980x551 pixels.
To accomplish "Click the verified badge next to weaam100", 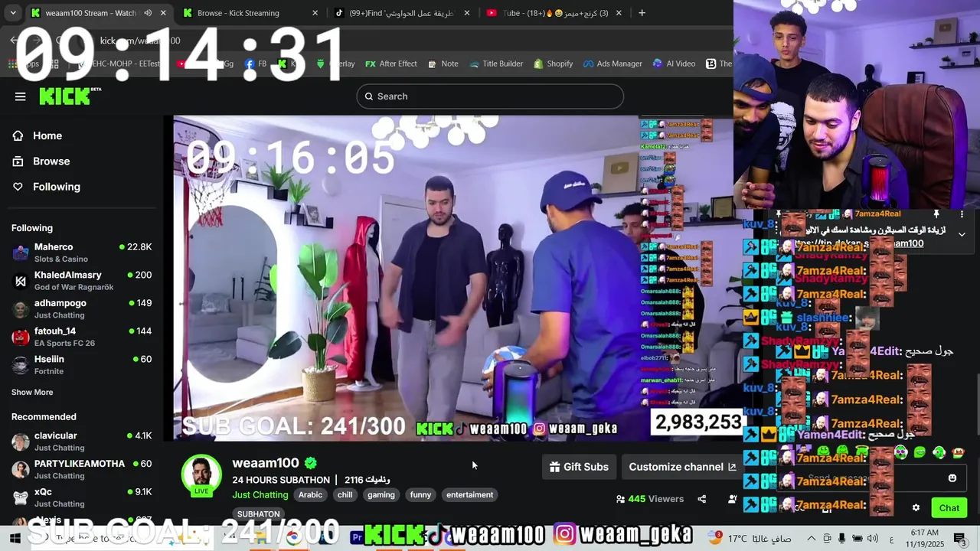I will point(310,463).
